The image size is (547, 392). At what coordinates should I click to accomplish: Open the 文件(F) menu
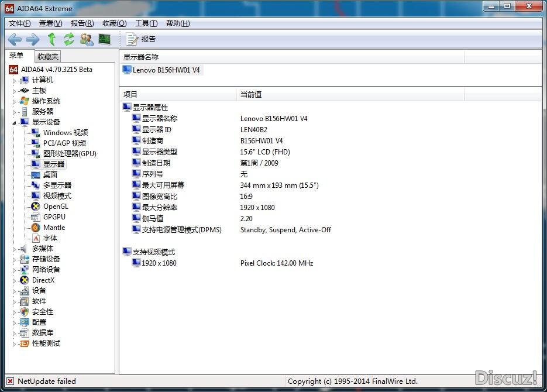click(20, 23)
